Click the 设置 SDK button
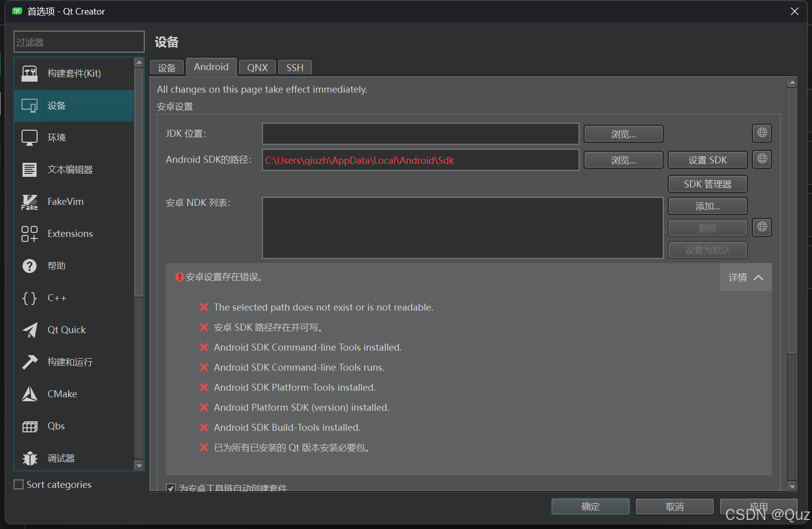Image resolution: width=812 pixels, height=529 pixels. (x=708, y=160)
